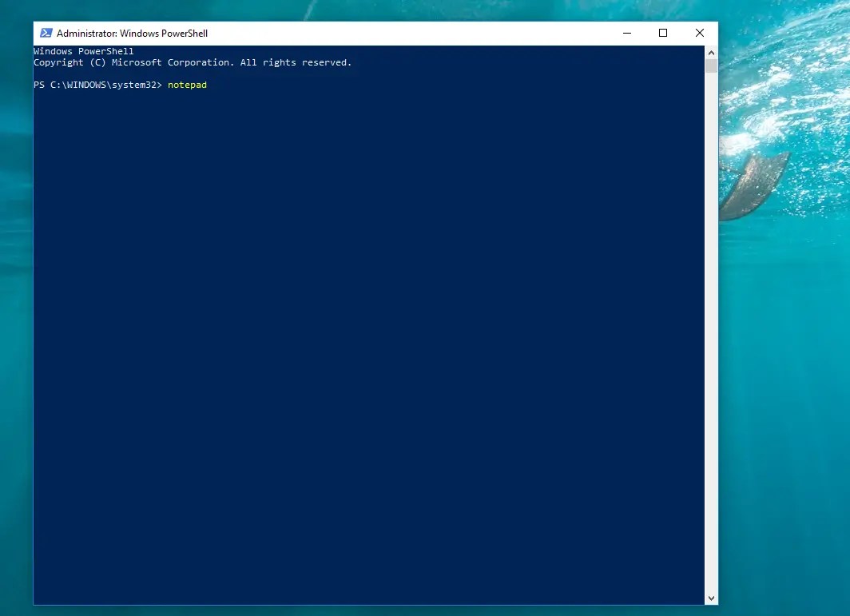Select the yellow notepad command text
850x616 pixels.
187,84
